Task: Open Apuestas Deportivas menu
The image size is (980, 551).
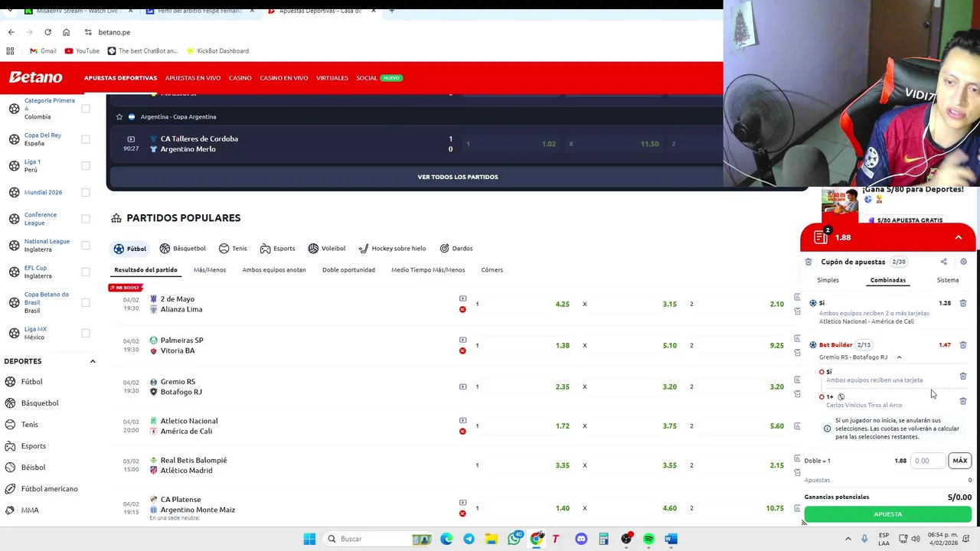Action: [x=120, y=78]
